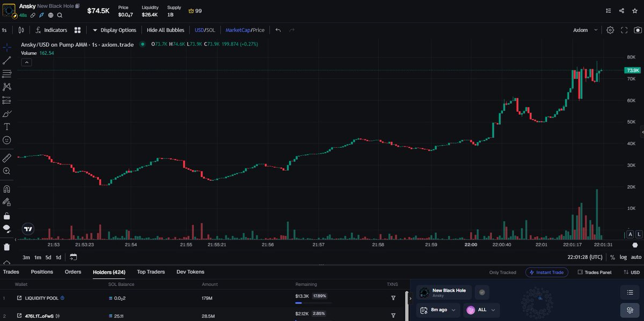Set chart range to 5d
Viewport: 644px width, 321px height.
[x=48, y=257]
